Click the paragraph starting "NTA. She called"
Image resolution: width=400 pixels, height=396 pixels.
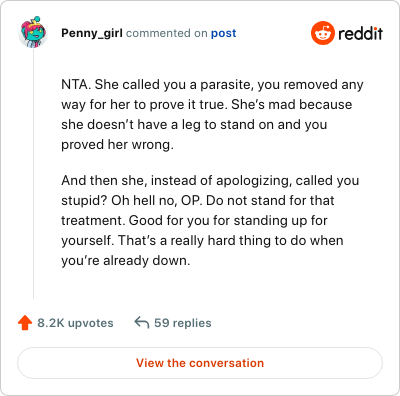click(212, 114)
